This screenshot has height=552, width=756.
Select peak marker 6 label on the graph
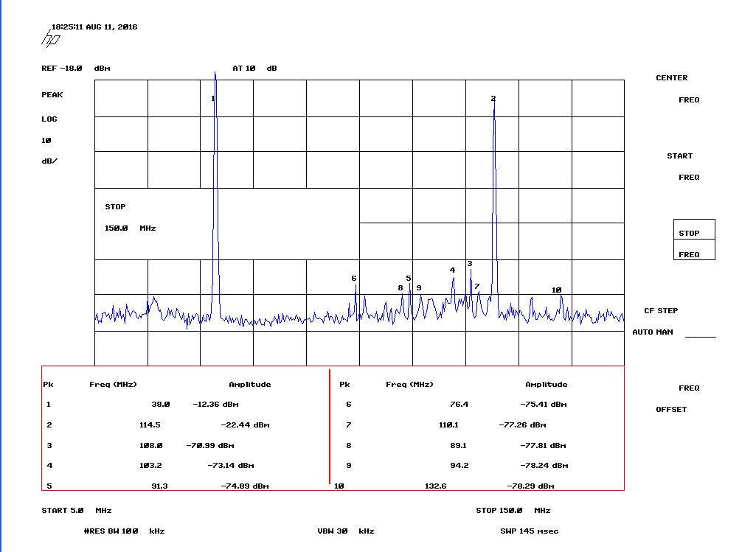point(354,279)
